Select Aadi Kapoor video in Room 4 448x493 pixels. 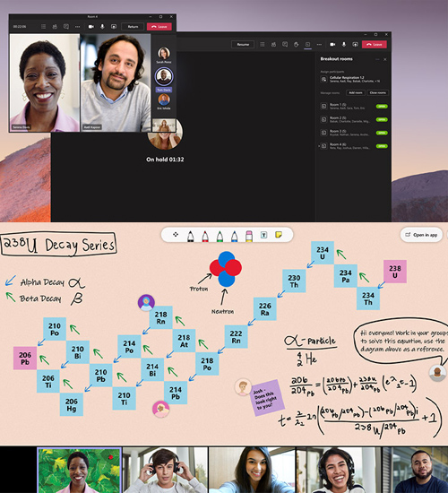116,82
